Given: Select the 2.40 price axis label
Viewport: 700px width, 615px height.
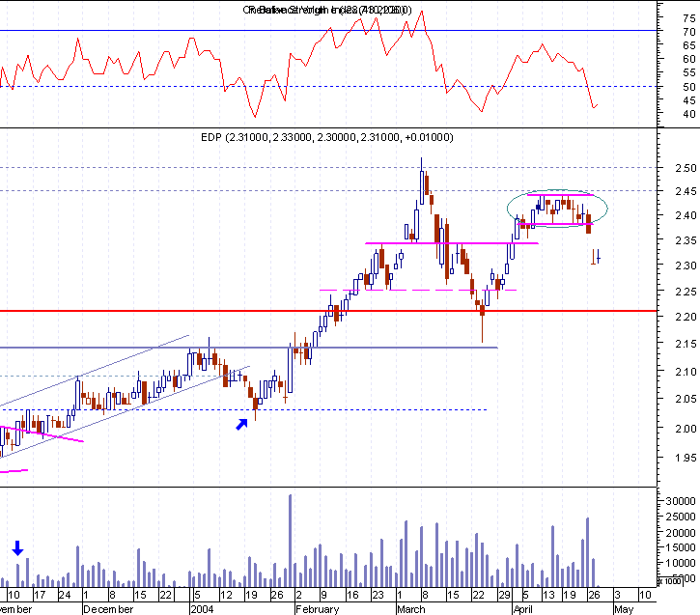Looking at the screenshot, I should (x=686, y=215).
